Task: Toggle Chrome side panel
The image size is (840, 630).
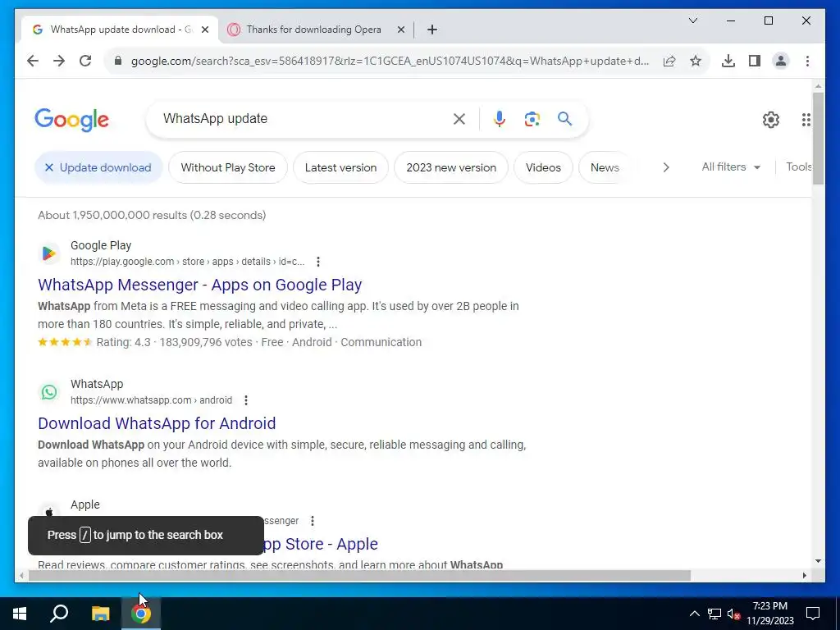Action: (x=755, y=61)
